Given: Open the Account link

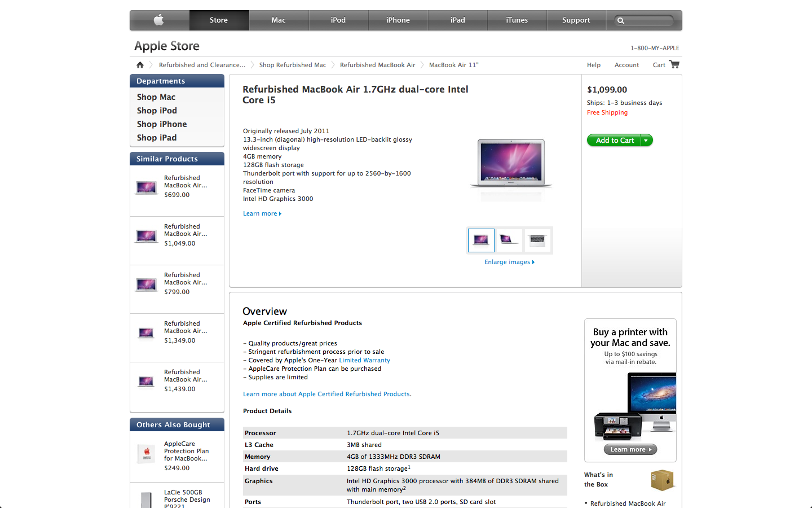Looking at the screenshot, I should [x=626, y=65].
